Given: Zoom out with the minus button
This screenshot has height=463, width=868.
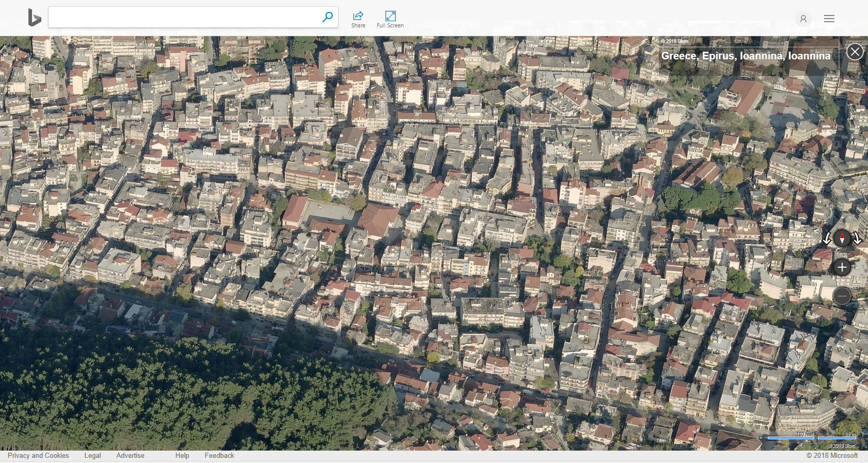Looking at the screenshot, I should (x=842, y=296).
